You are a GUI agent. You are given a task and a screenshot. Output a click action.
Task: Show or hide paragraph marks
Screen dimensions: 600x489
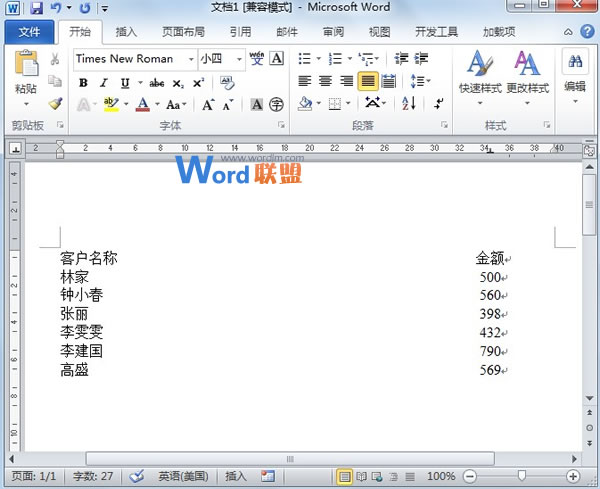pyautogui.click(x=439, y=103)
